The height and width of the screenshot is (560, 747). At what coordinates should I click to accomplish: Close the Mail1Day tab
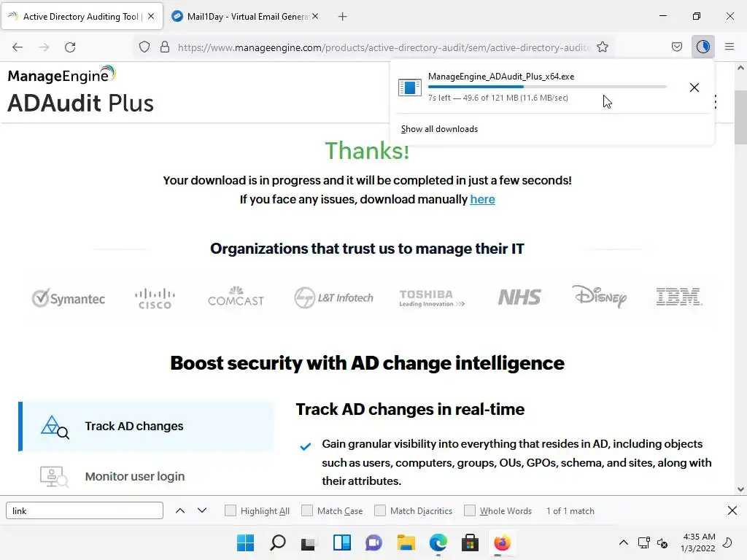click(x=315, y=16)
